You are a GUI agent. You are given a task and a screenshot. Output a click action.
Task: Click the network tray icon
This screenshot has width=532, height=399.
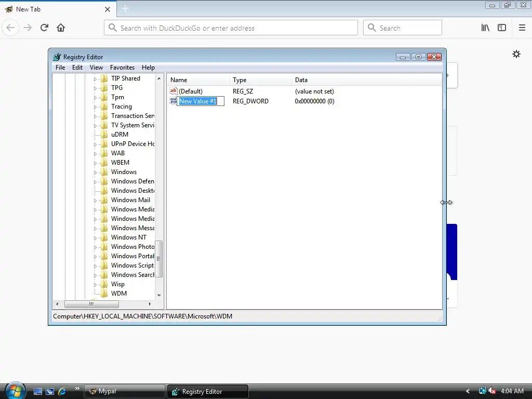tap(482, 391)
